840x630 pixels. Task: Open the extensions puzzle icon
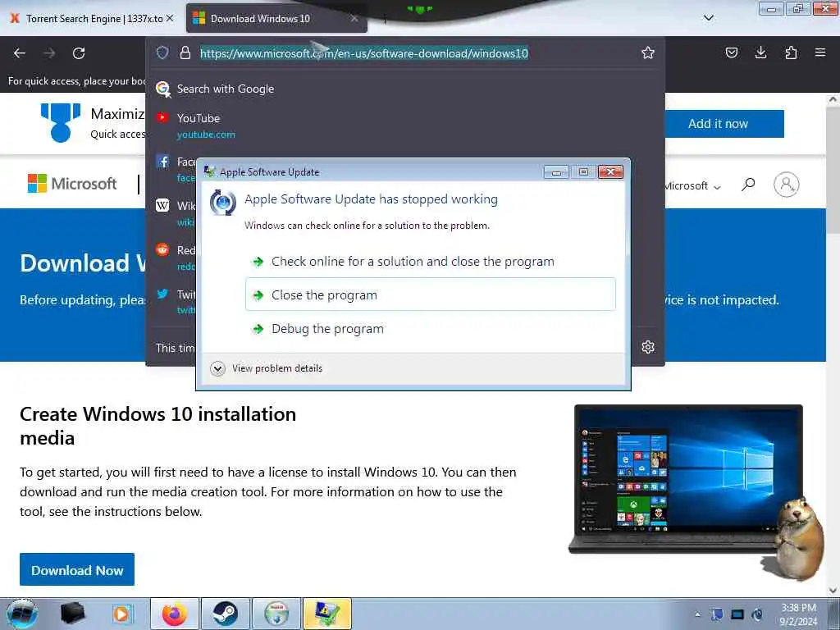coord(791,52)
